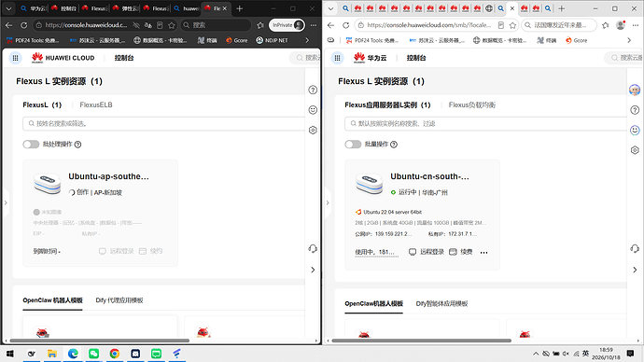
Task: Click remote login icon on Ubuntu-cn-south card
Action: 413,252
